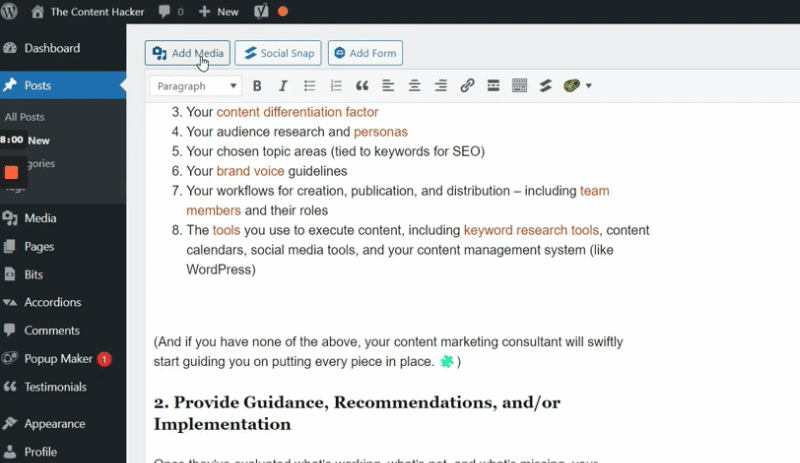This screenshot has width=800, height=463.
Task: Open the personas link
Action: coord(381,132)
